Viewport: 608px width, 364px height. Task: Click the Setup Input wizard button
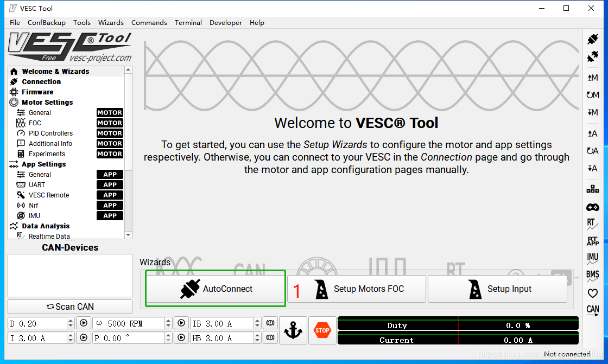(x=497, y=289)
